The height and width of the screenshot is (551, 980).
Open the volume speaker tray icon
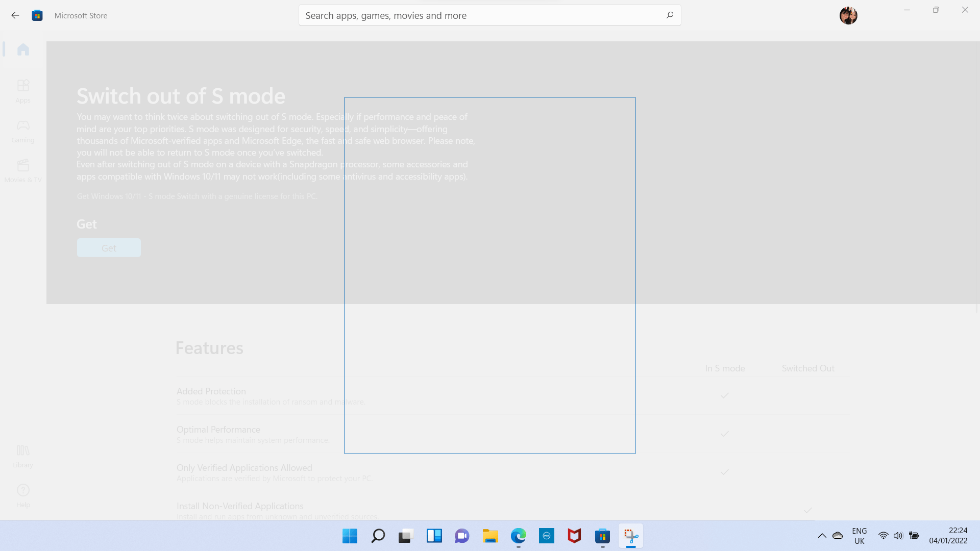(x=898, y=536)
